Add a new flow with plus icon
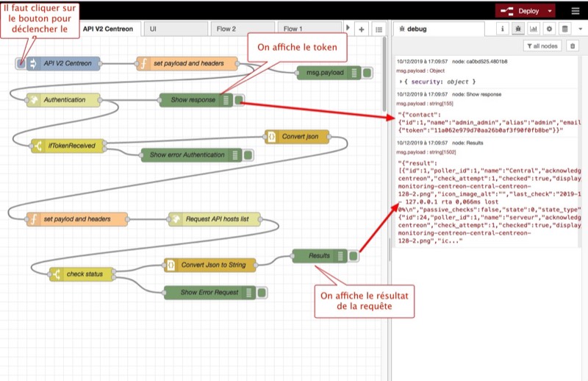 [x=361, y=29]
